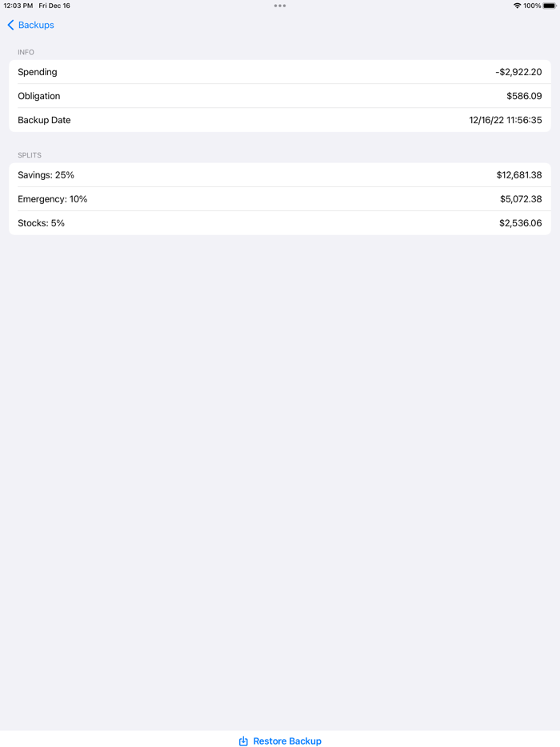Tap the SPLITS section header
This screenshot has height=747, width=560.
point(28,155)
